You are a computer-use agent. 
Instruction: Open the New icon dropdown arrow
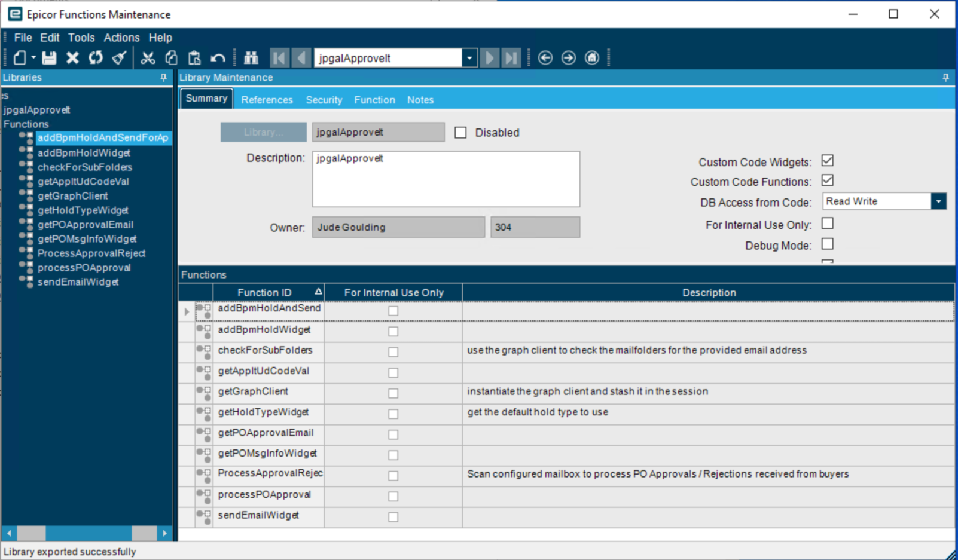coord(33,58)
